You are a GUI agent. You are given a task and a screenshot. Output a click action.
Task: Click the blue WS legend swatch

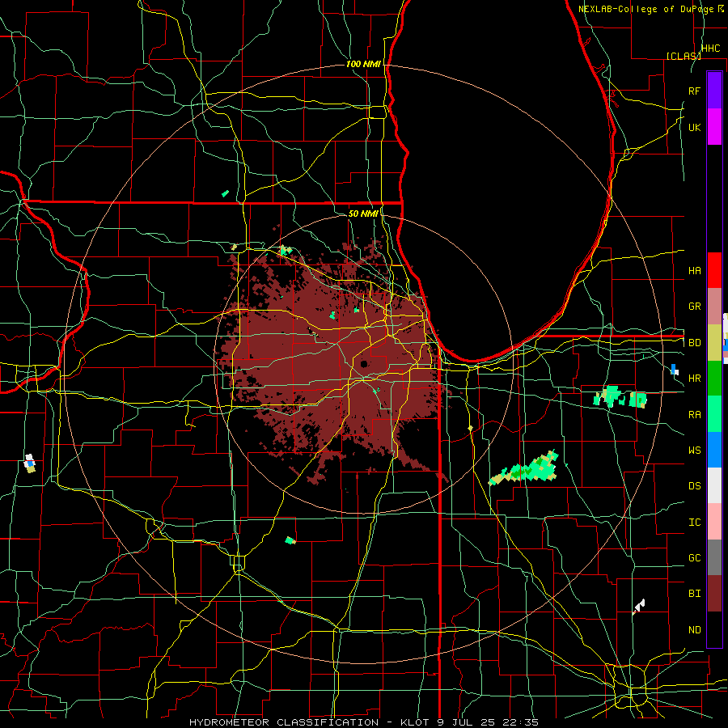click(714, 450)
